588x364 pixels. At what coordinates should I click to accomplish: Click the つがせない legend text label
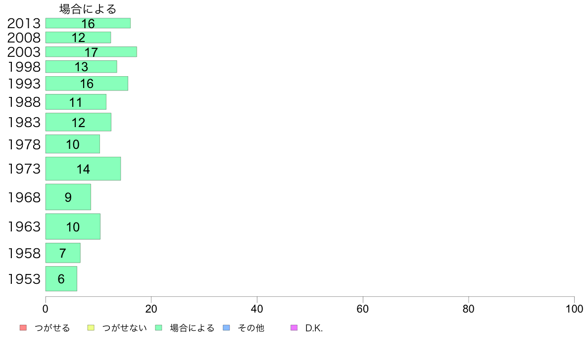coord(124,328)
